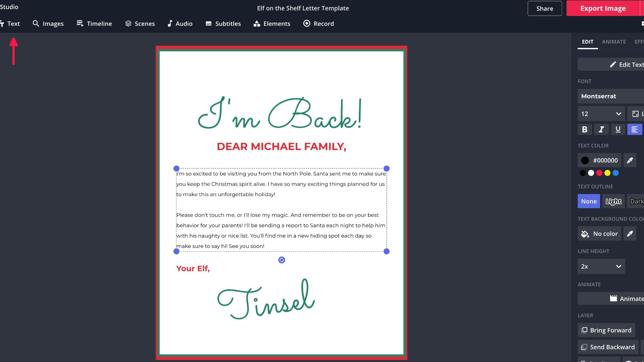This screenshot has height=362, width=644.
Task: Click the background color eyedropper icon
Action: [x=630, y=234]
